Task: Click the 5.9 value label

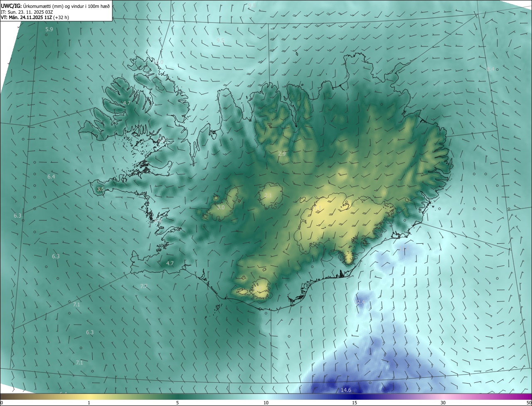Action: tap(49, 29)
